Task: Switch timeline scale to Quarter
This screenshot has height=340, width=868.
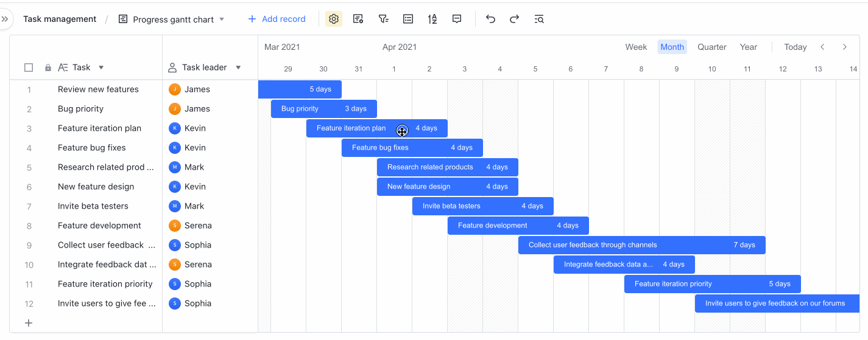Action: tap(711, 47)
